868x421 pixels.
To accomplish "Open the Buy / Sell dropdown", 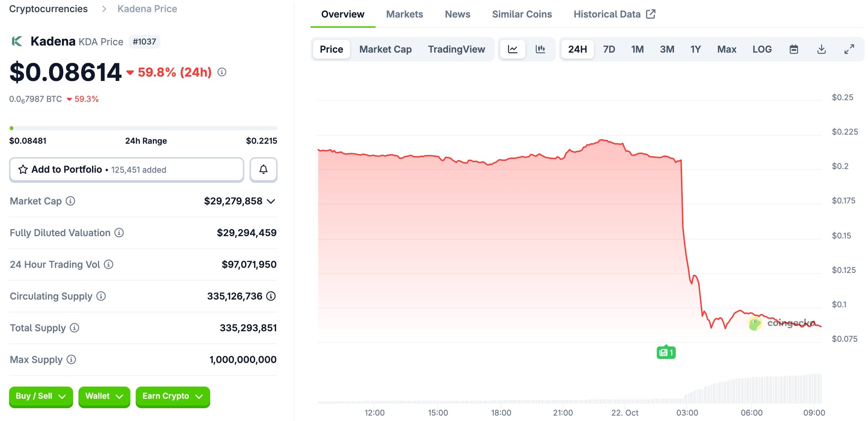I will (x=41, y=396).
